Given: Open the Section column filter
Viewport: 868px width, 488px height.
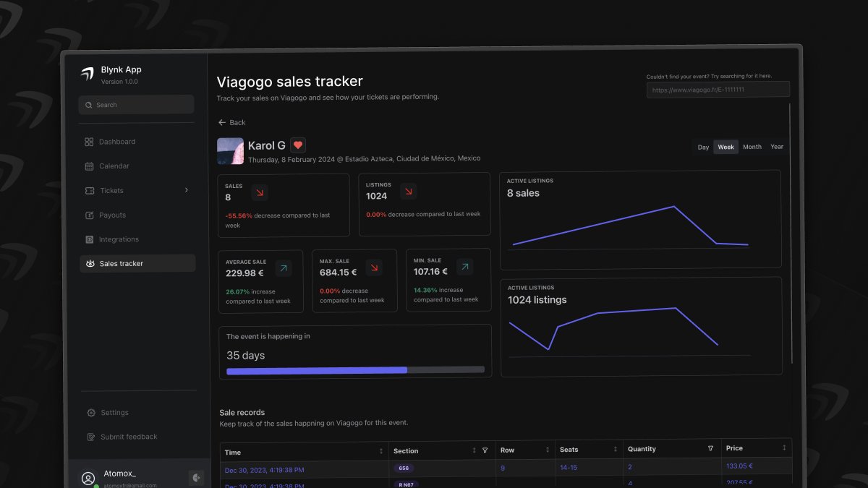Looking at the screenshot, I should [485, 450].
